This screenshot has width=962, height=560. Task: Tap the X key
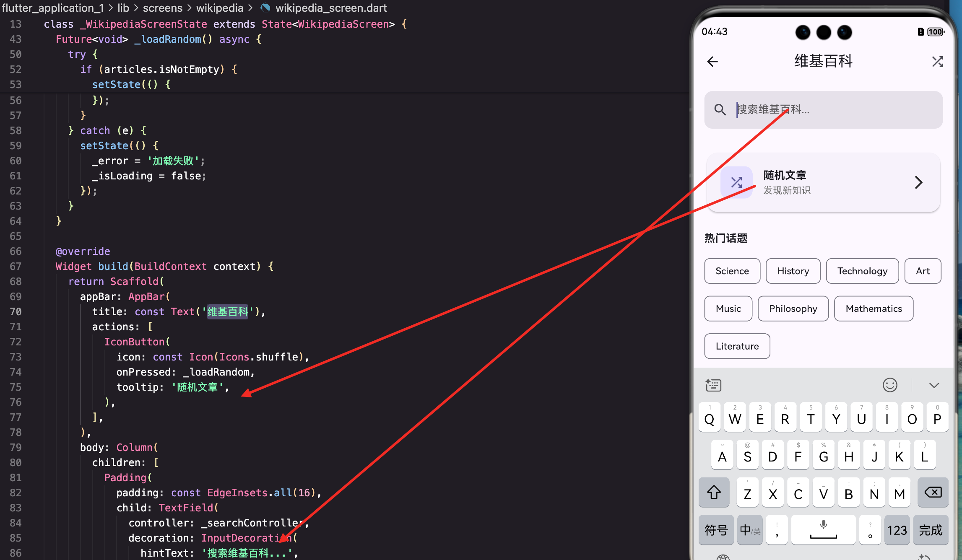pyautogui.click(x=773, y=492)
